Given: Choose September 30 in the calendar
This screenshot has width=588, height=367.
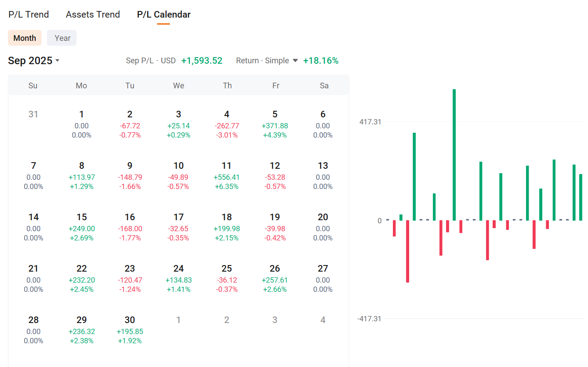Looking at the screenshot, I should pyautogui.click(x=130, y=330).
